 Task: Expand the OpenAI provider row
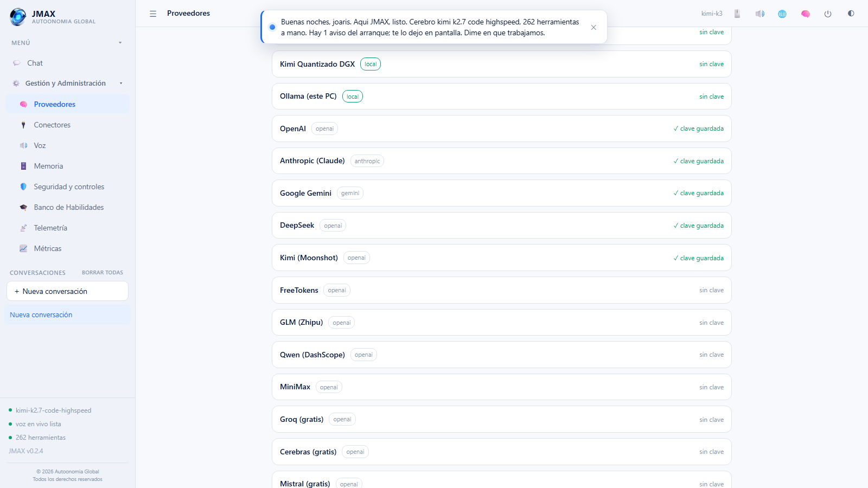click(501, 129)
